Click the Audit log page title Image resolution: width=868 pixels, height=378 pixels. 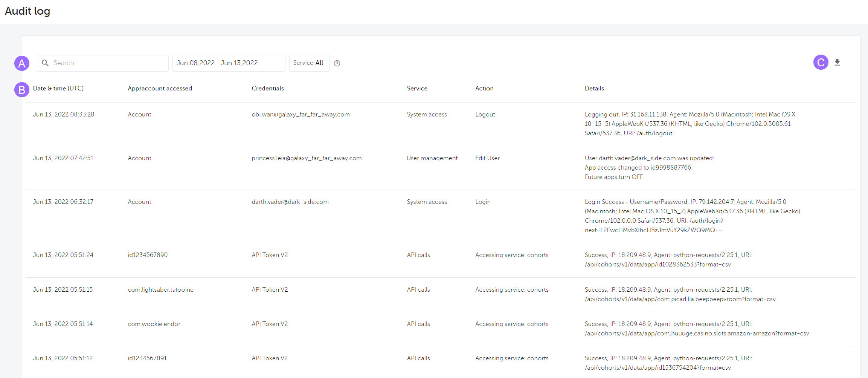[27, 11]
